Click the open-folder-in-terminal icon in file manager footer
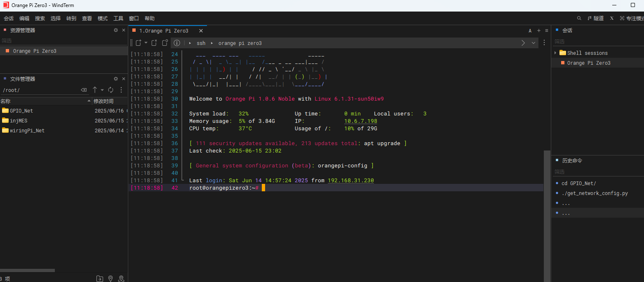 click(99, 279)
